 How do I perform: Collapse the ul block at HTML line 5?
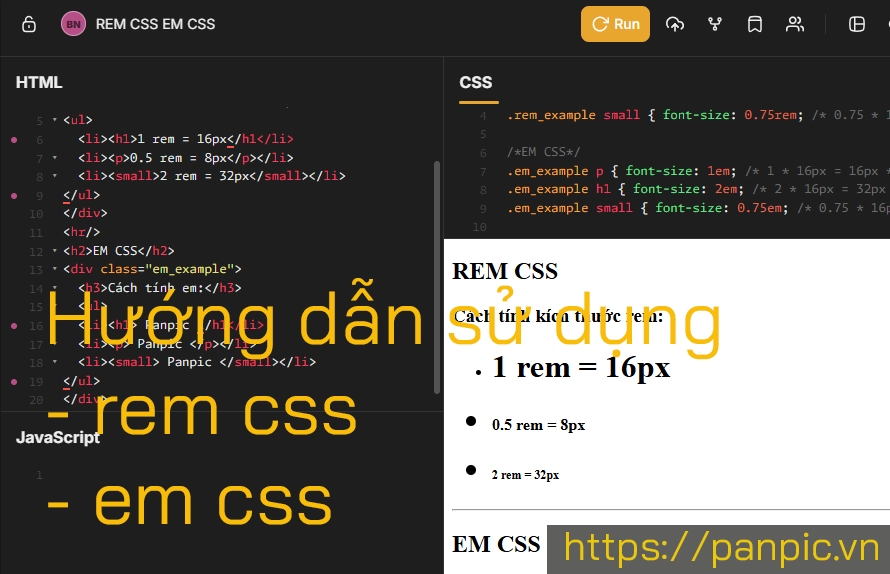54,121
